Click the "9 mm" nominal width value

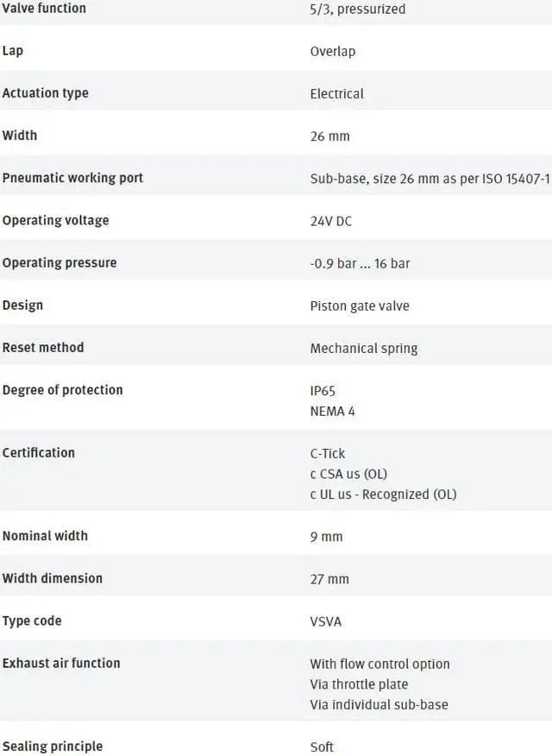326,537
